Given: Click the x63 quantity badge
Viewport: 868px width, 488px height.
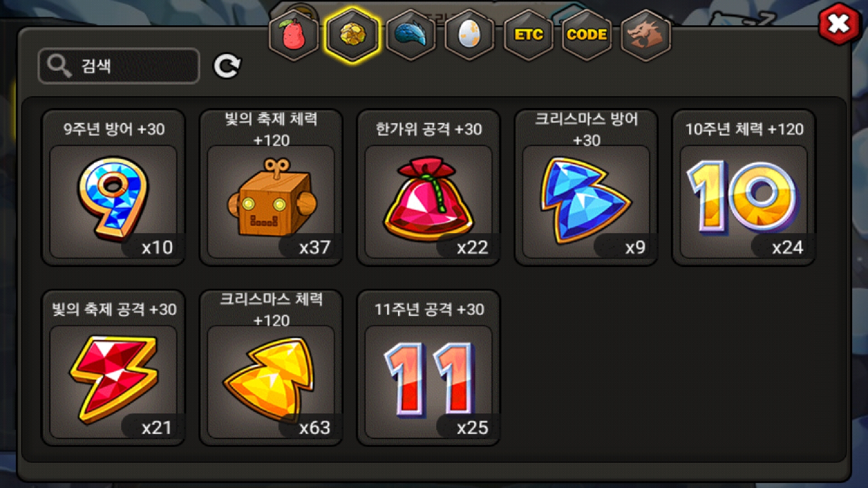Looking at the screenshot, I should coord(312,427).
